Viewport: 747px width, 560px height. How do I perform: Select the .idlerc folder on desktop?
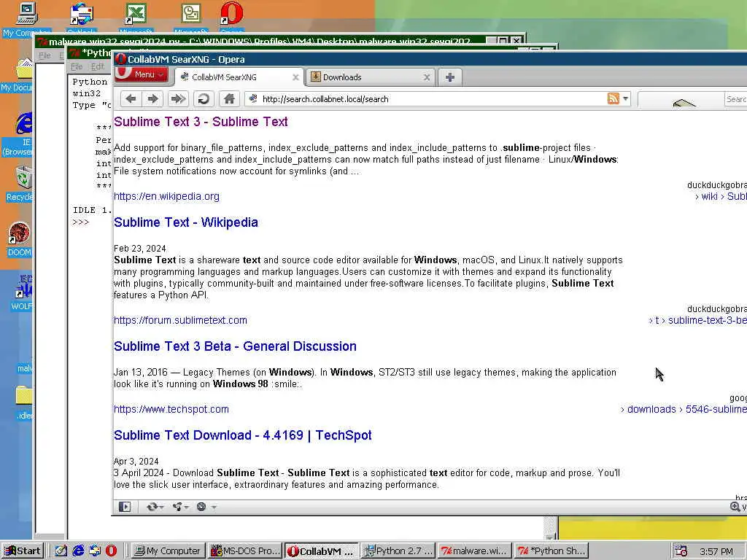click(x=24, y=402)
